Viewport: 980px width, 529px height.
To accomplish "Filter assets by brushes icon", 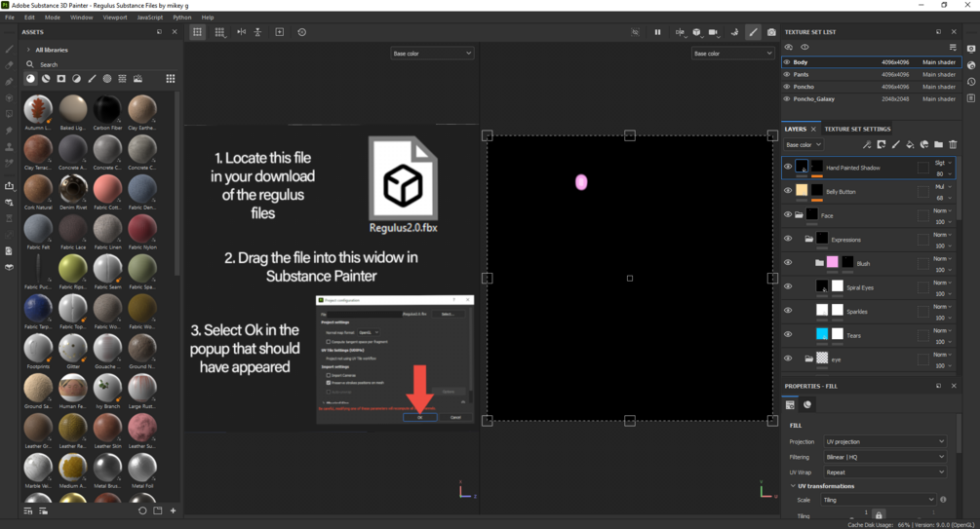I will point(92,79).
